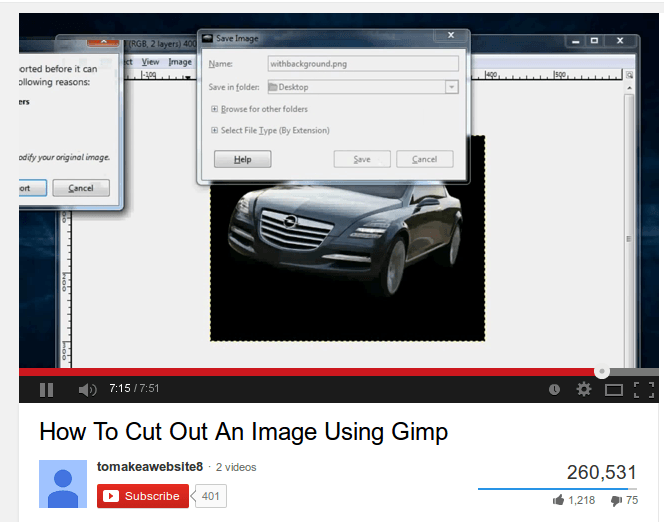The image size is (664, 522).
Task: Subscribe to the tomakeawebsite8 channel
Action: tap(143, 496)
